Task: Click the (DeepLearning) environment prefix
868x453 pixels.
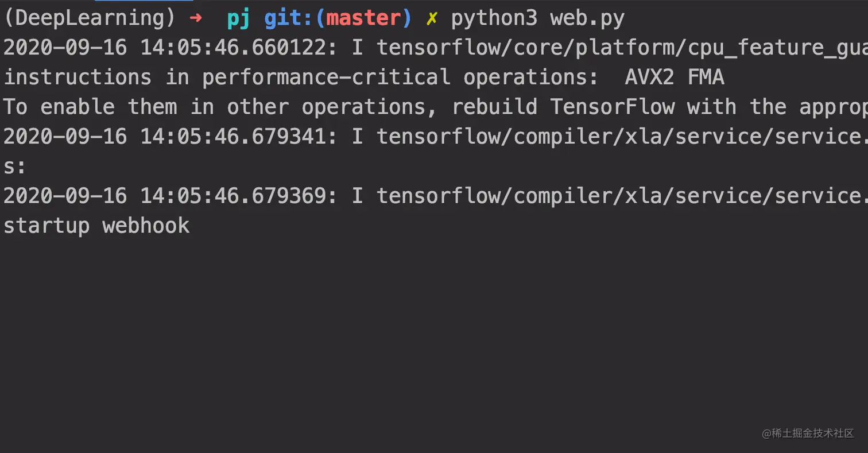Action: (90, 18)
